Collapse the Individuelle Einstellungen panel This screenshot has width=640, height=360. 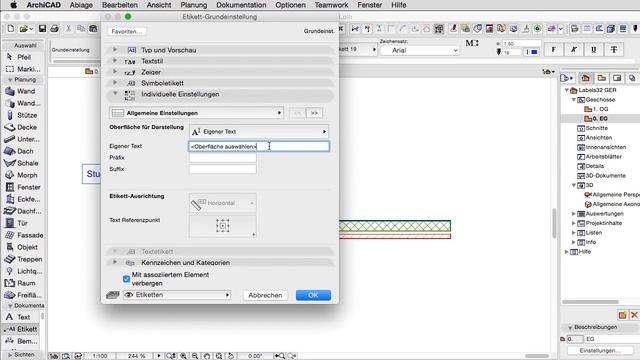tap(115, 93)
